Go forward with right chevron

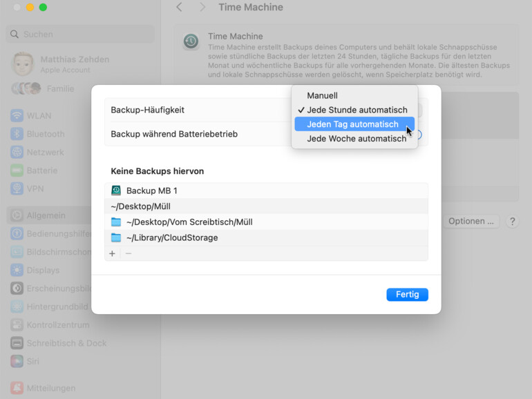202,7
